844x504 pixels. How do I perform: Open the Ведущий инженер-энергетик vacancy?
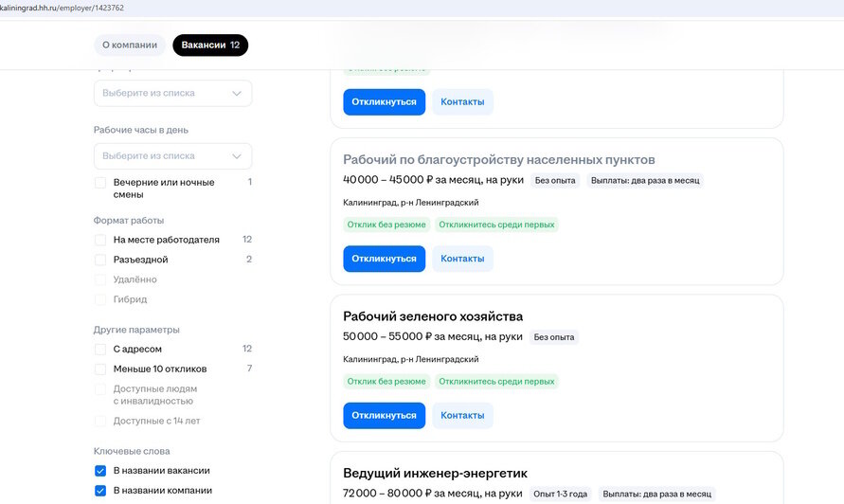[435, 473]
